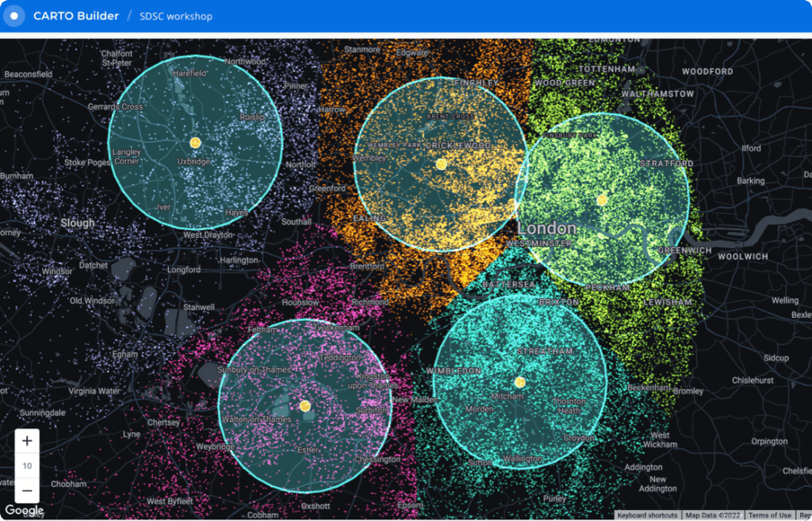812x521 pixels.
Task: Click the GREENWICH district label
Action: (684, 250)
